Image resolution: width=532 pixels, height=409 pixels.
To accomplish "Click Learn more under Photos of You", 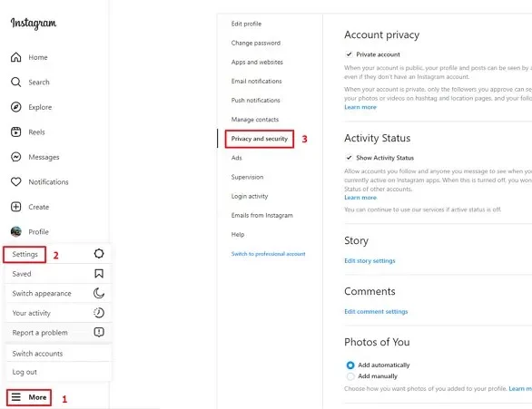I will pyautogui.click(x=520, y=389).
